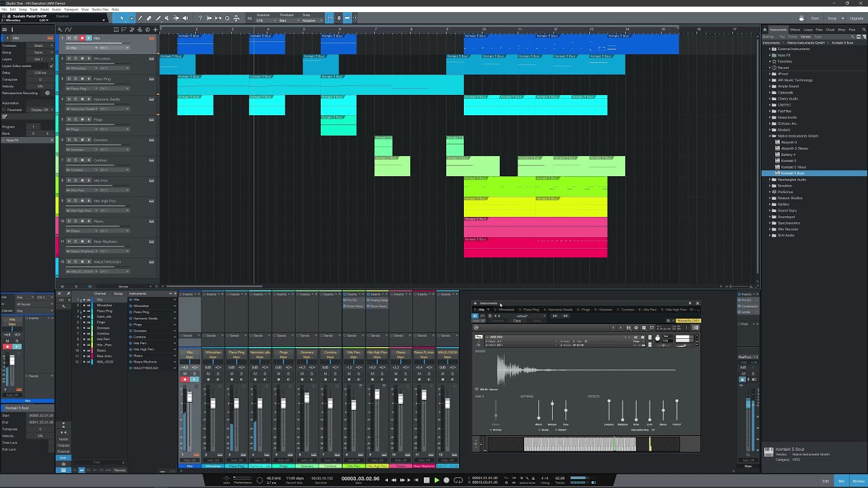This screenshot has width=868, height=488.
Task: Select the Eraser tool in the toolbar
Action: (x=149, y=18)
